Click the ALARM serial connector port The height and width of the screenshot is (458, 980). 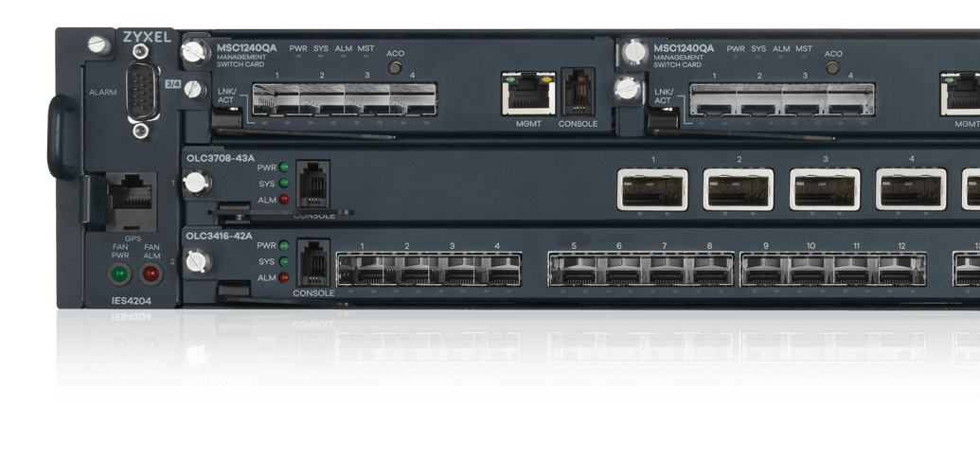click(x=142, y=93)
